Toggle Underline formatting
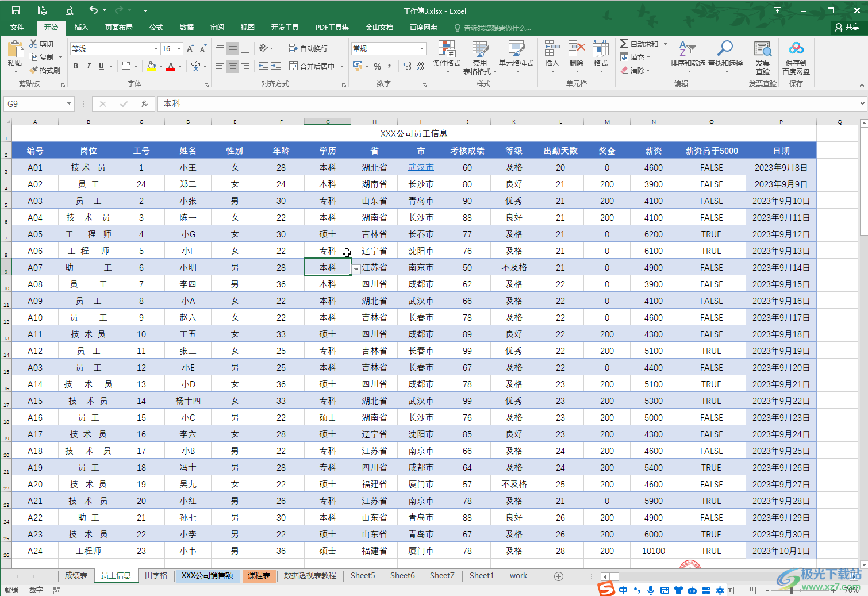This screenshot has height=596, width=868. [101, 66]
